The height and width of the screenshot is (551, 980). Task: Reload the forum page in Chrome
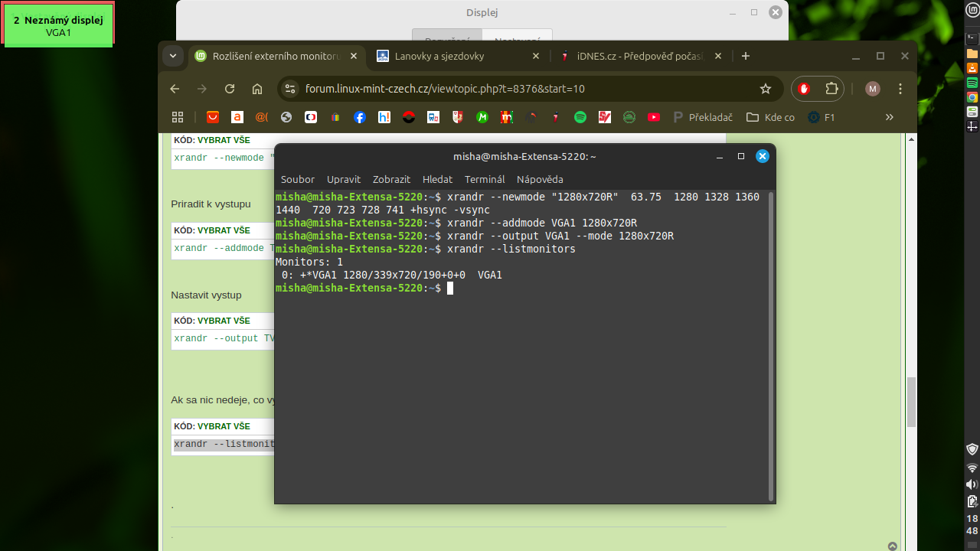229,89
